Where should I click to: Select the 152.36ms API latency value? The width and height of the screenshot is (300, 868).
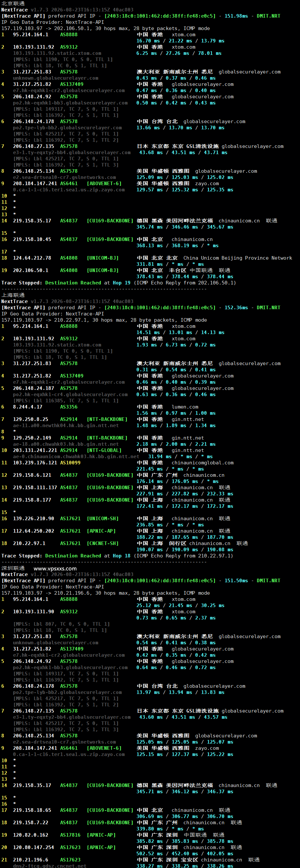tap(236, 308)
